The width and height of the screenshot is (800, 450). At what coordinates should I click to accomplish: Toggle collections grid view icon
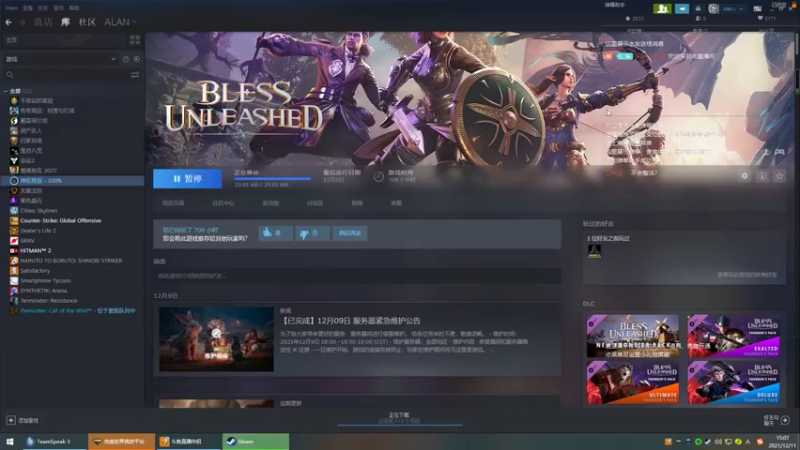click(135, 40)
